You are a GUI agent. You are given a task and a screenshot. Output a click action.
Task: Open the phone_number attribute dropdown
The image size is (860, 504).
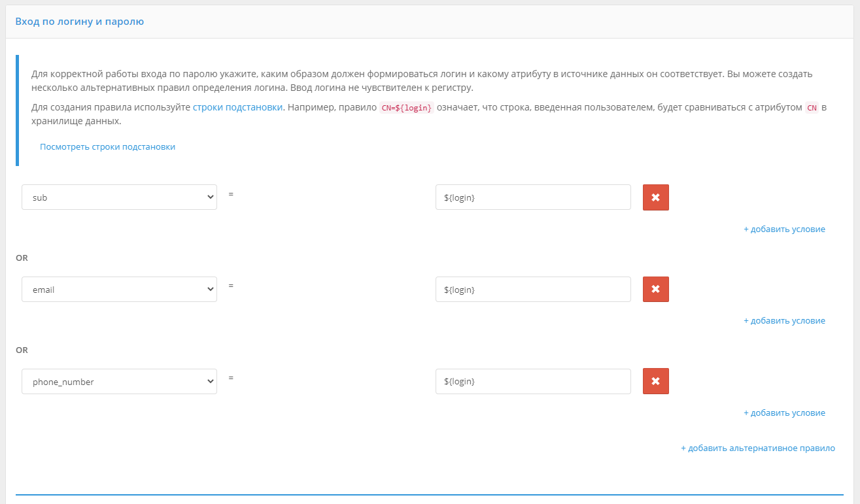point(119,382)
